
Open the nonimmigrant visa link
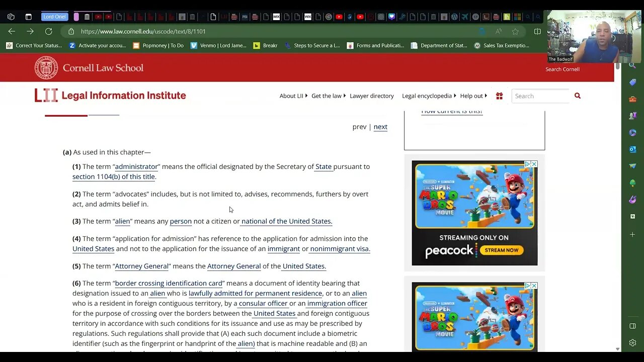pyautogui.click(x=340, y=248)
